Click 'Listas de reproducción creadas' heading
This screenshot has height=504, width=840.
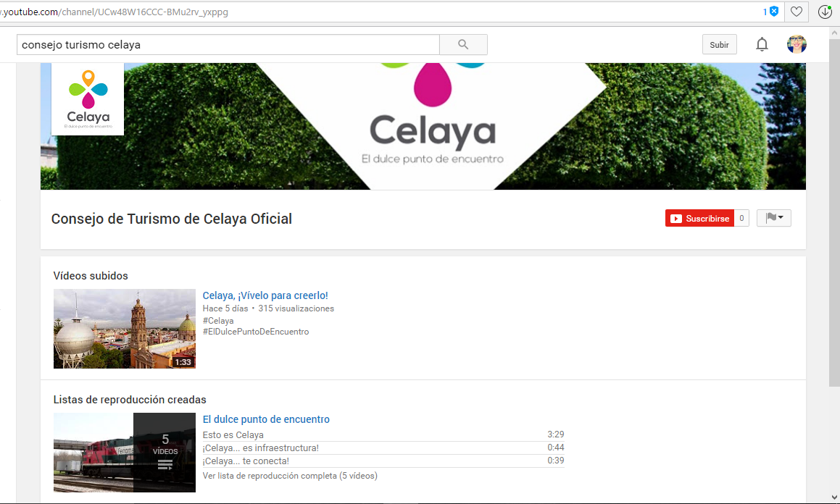tap(130, 400)
